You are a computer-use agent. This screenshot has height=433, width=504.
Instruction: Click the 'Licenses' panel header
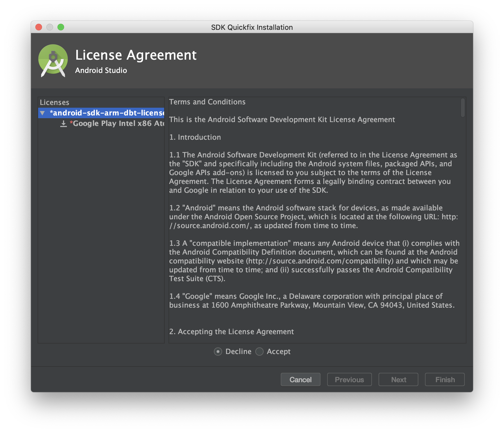pos(54,102)
